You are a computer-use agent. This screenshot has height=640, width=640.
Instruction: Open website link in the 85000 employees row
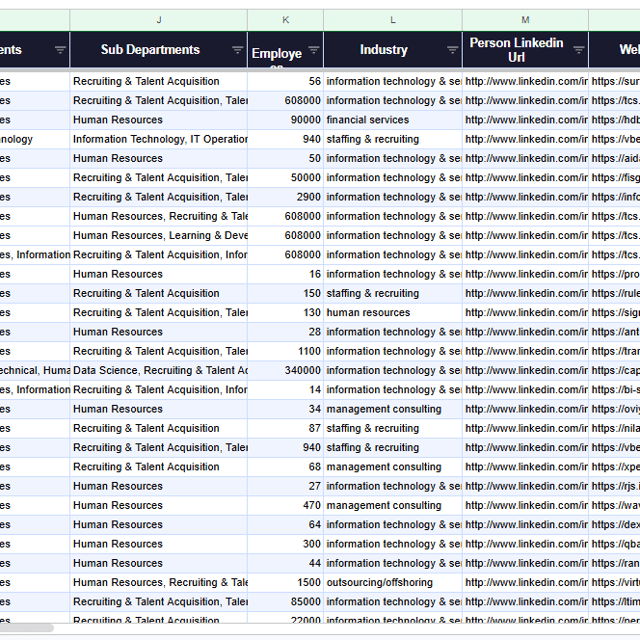[x=615, y=602]
